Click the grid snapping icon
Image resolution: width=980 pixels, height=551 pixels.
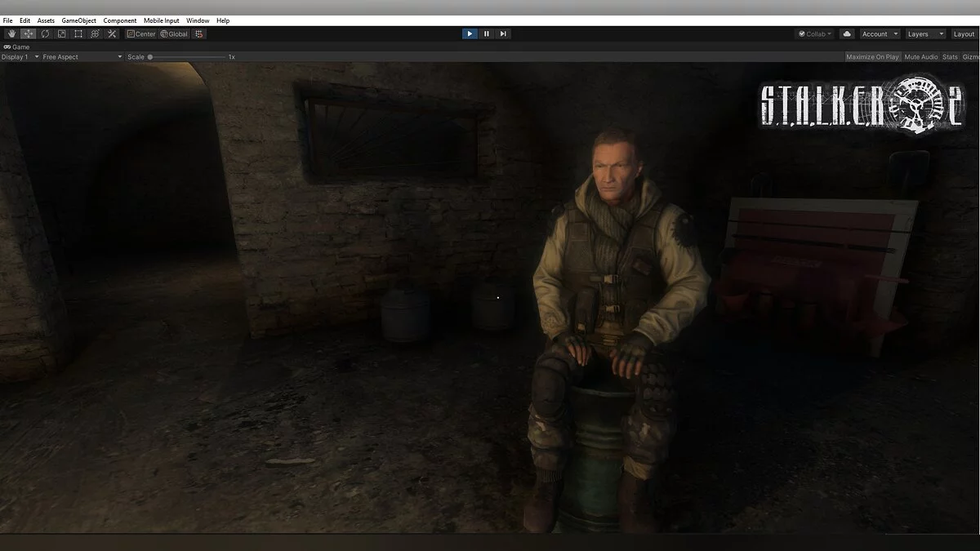199,33
